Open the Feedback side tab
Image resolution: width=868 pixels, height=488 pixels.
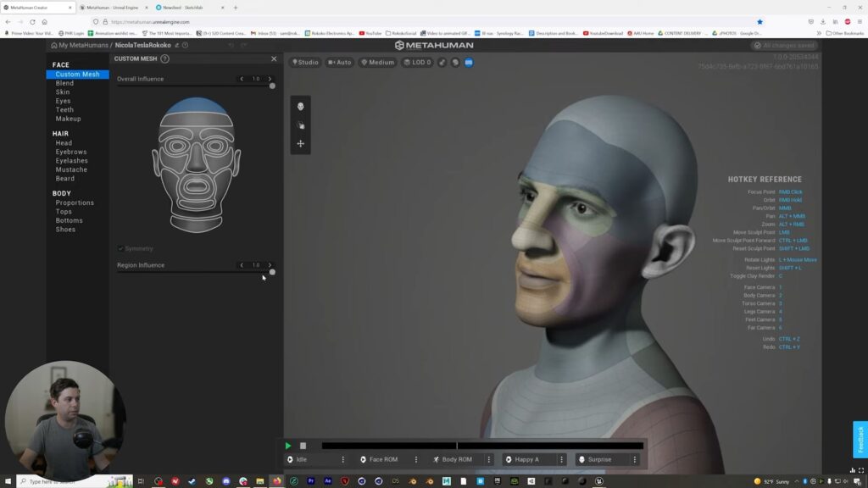tap(860, 439)
